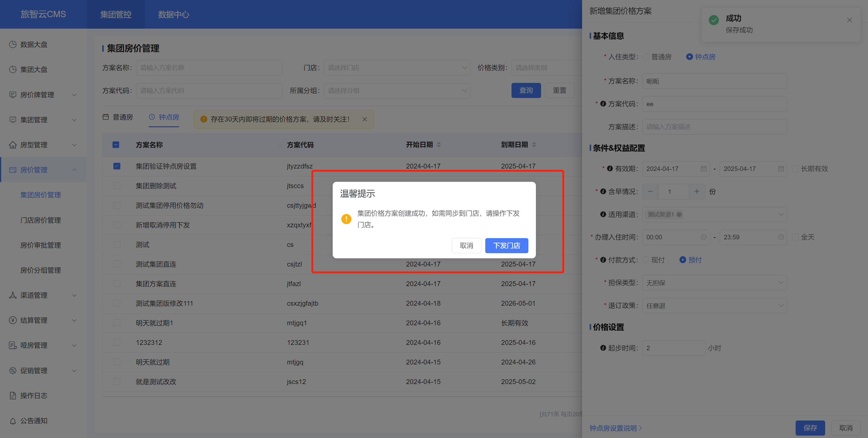Viewport: 868px width, 438px height.
Task: Click the 查询 search button
Action: pyautogui.click(x=526, y=90)
